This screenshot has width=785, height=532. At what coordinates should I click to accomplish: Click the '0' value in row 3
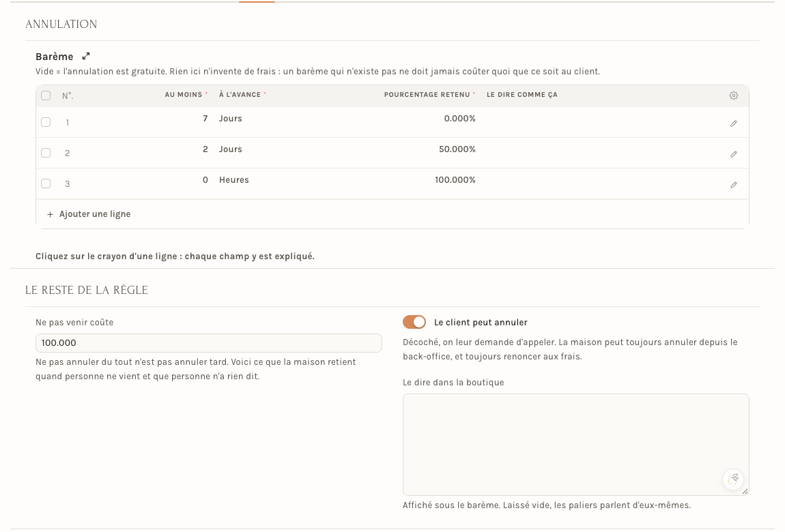205,180
